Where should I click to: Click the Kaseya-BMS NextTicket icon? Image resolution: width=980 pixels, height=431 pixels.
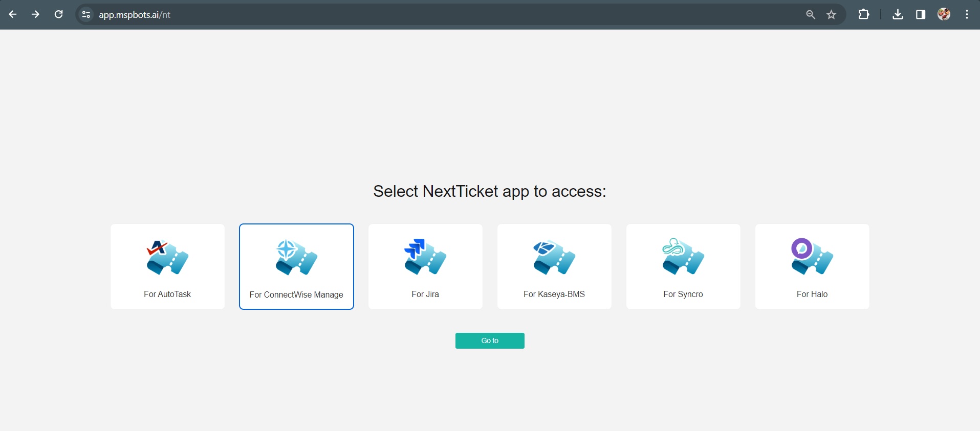(x=554, y=257)
